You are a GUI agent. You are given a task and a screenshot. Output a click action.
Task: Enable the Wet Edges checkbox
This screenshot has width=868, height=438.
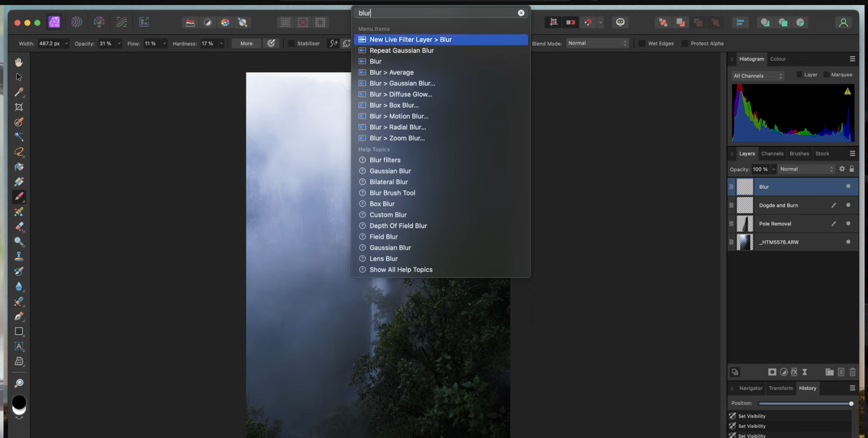tap(642, 43)
